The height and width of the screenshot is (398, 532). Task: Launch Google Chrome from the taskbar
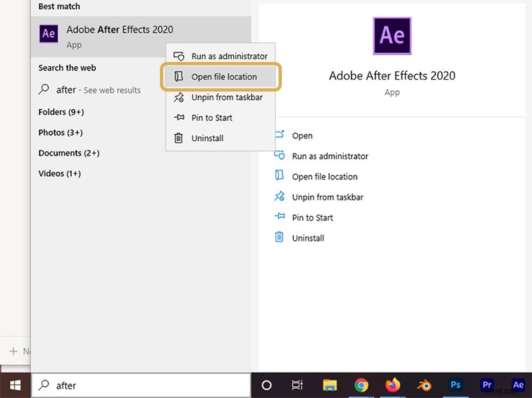(x=361, y=385)
